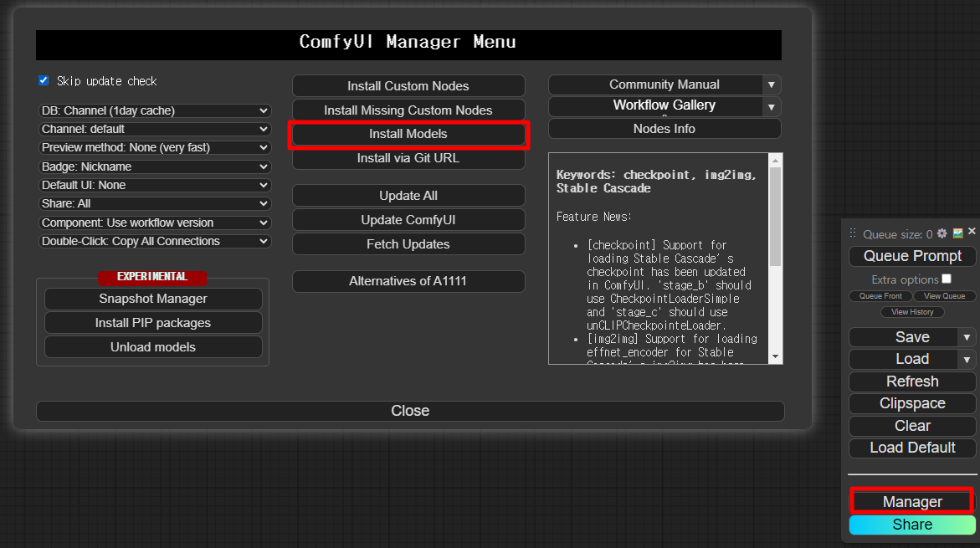980x548 pixels.
Task: Open the Badge: Nickname dropdown
Action: pos(154,166)
